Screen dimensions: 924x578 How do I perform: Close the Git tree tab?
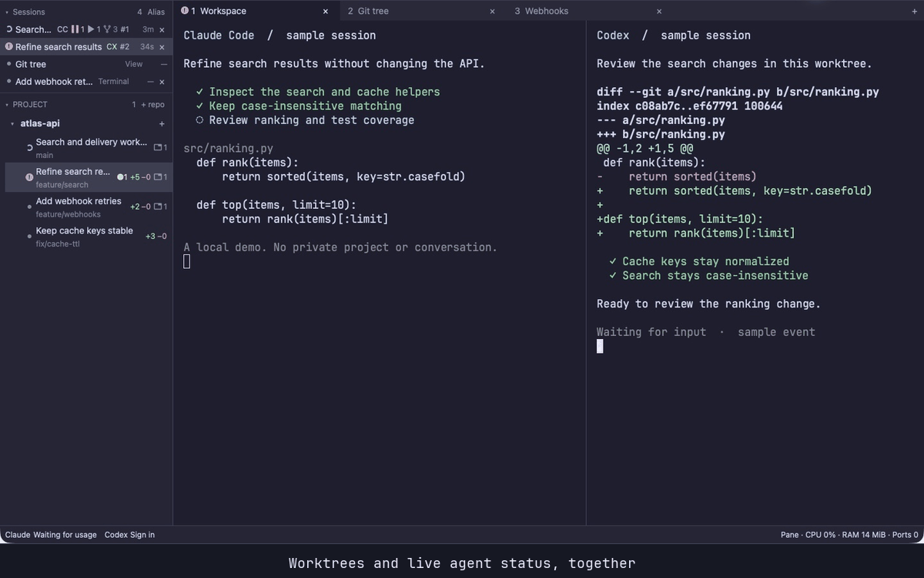492,12
